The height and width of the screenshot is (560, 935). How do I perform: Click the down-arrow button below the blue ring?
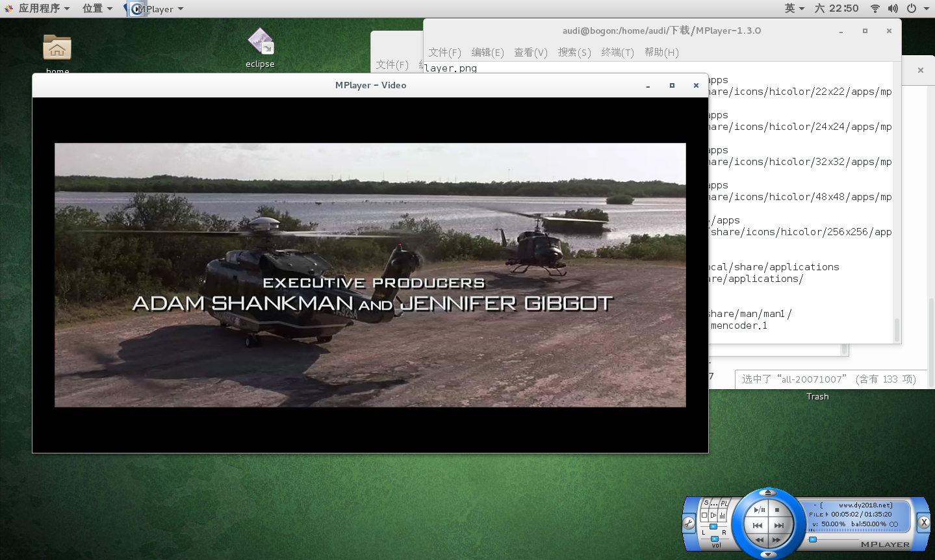tap(768, 555)
